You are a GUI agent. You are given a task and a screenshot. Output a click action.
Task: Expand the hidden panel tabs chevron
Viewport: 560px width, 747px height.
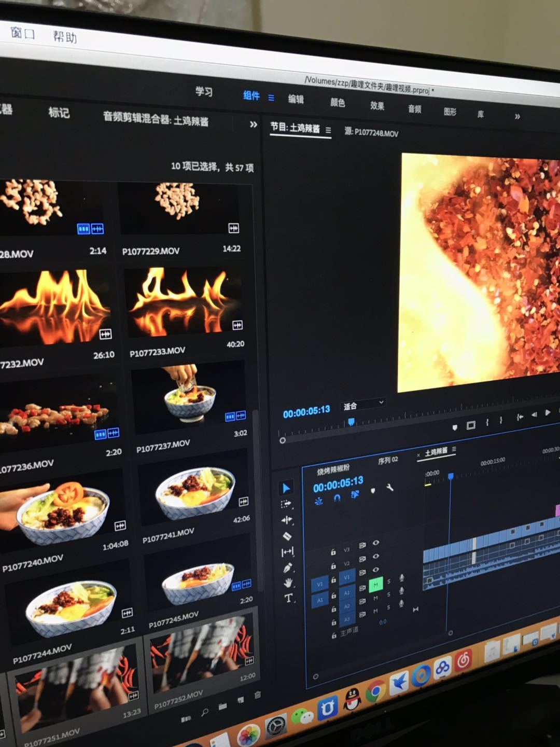[x=254, y=125]
